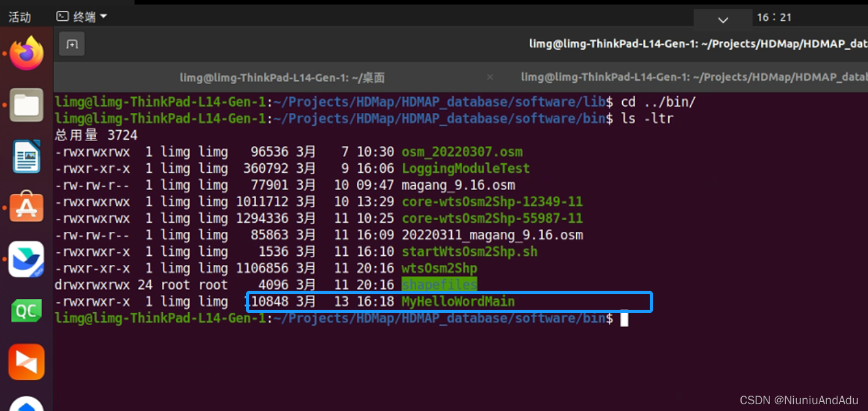Click the 16:18 timestamp of MyHelloWordMain

(x=375, y=301)
